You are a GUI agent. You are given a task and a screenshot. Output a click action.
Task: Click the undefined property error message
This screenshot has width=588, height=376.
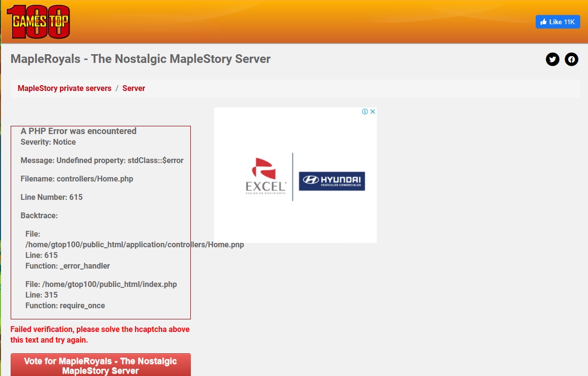102,161
